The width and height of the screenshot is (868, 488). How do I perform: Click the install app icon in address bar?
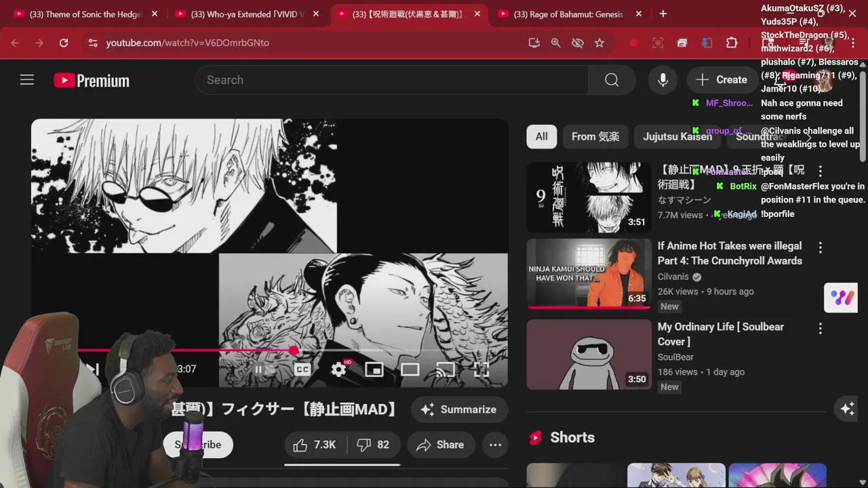point(534,43)
